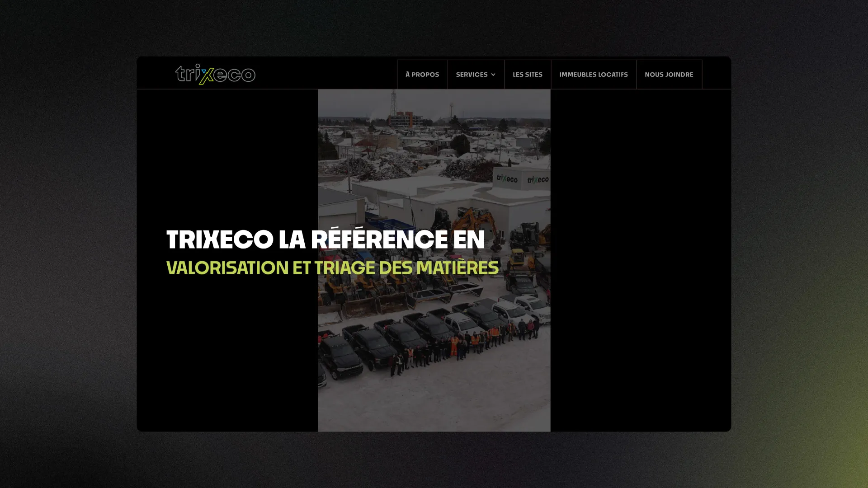This screenshot has width=868, height=488.
Task: Click the red brick building in background
Action: click(406, 119)
